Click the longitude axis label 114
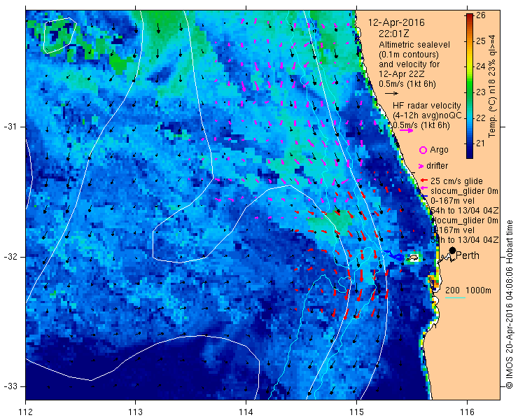The width and height of the screenshot is (518, 420). coord(246,412)
